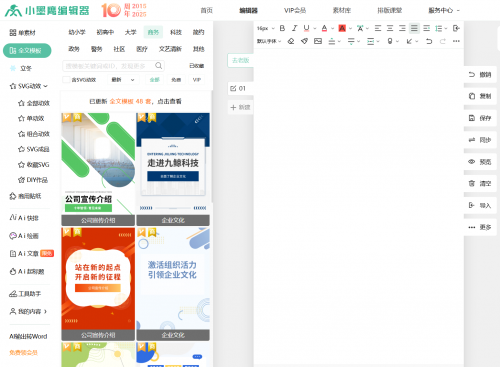
Task: Expand 我的内容 in the sidebar
Action: click(28, 311)
